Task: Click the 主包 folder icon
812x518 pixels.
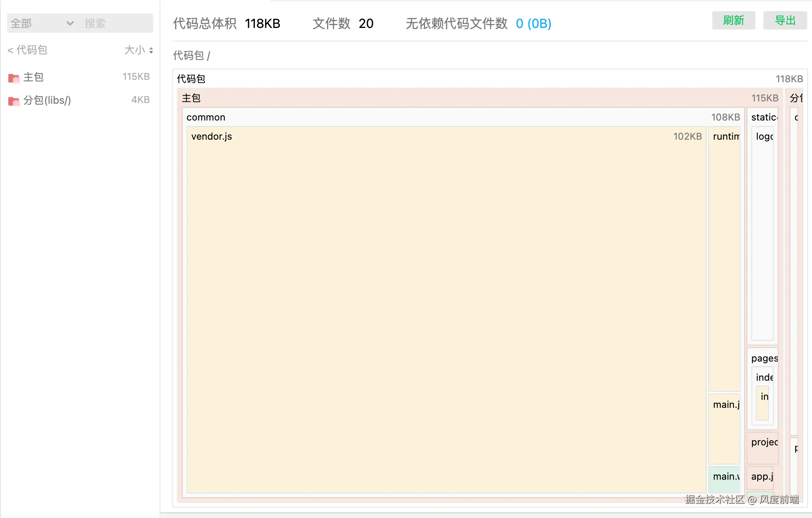Action: pyautogui.click(x=14, y=78)
